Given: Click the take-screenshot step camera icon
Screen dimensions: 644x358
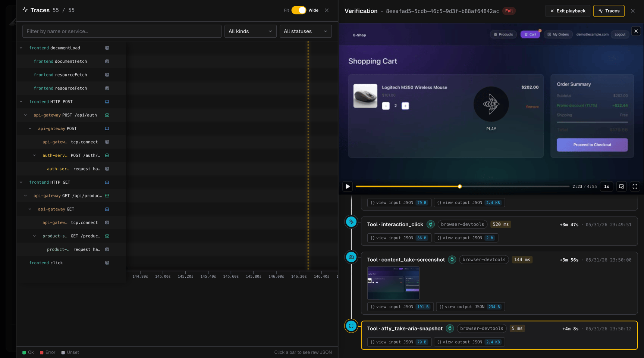Looking at the screenshot, I should [x=351, y=257].
